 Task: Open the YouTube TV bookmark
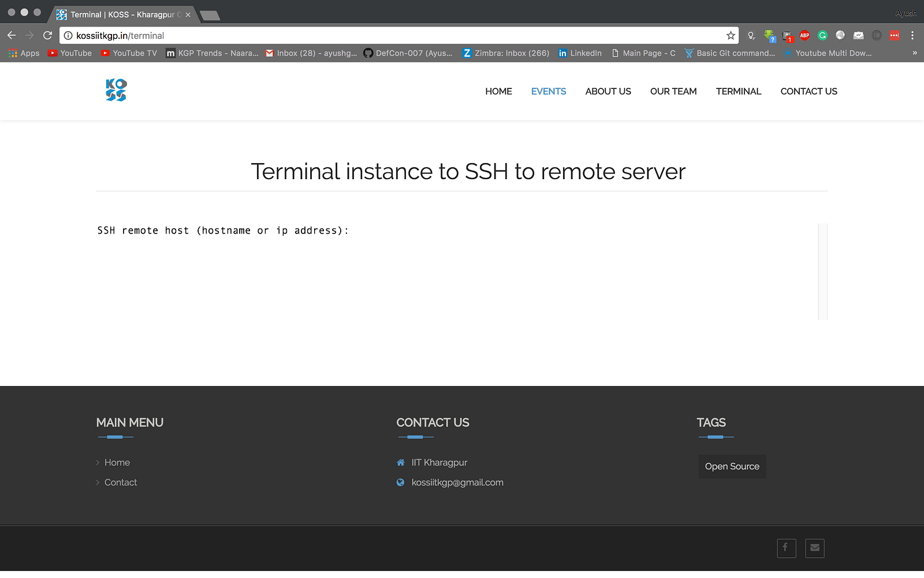[x=129, y=53]
